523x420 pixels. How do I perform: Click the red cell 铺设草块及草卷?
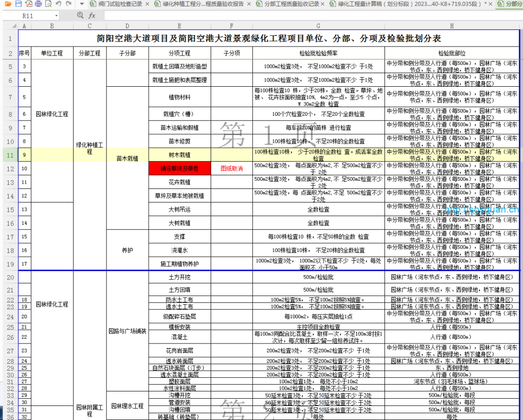pyautogui.click(x=180, y=169)
